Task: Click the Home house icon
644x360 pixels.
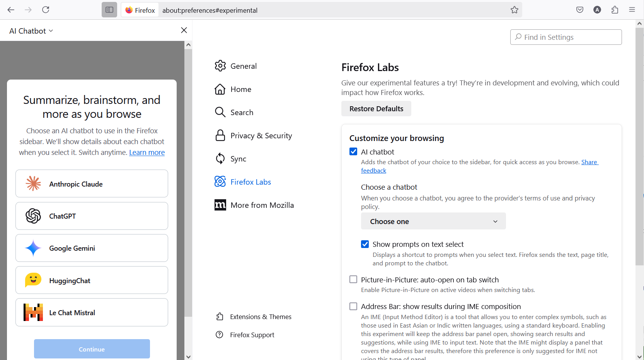Action: coord(220,89)
